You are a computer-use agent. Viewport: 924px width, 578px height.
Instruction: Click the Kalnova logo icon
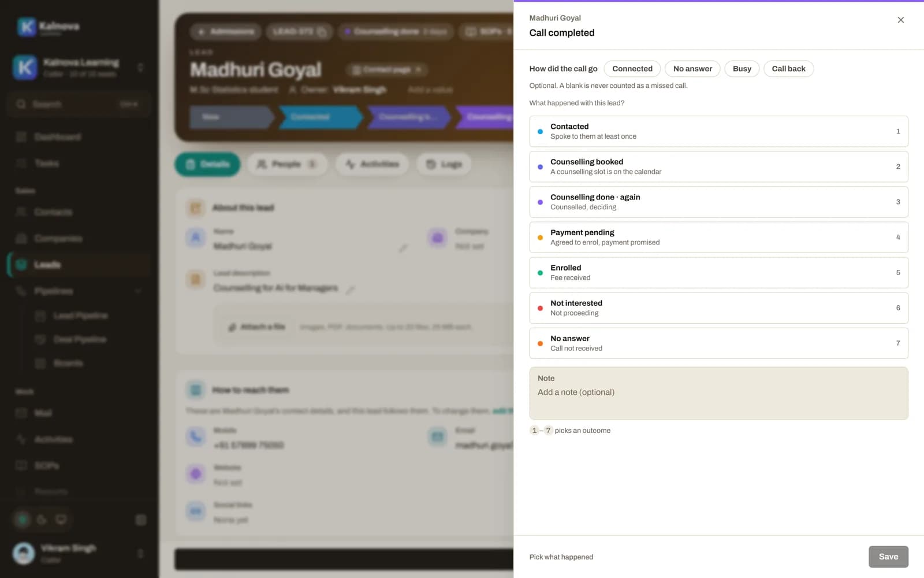(26, 26)
